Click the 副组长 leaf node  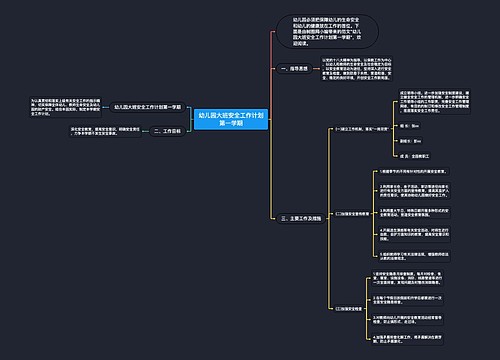pos(410,141)
